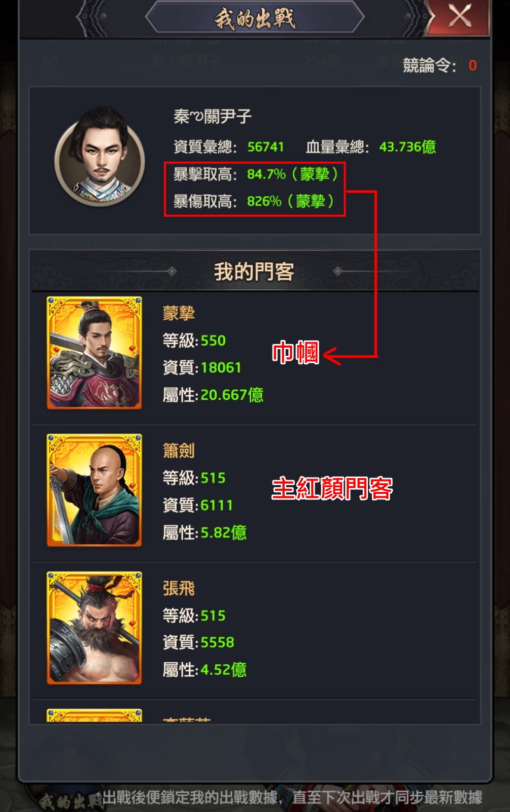
Task: Tap the partially visible fourth retainer card
Action: click(94, 716)
